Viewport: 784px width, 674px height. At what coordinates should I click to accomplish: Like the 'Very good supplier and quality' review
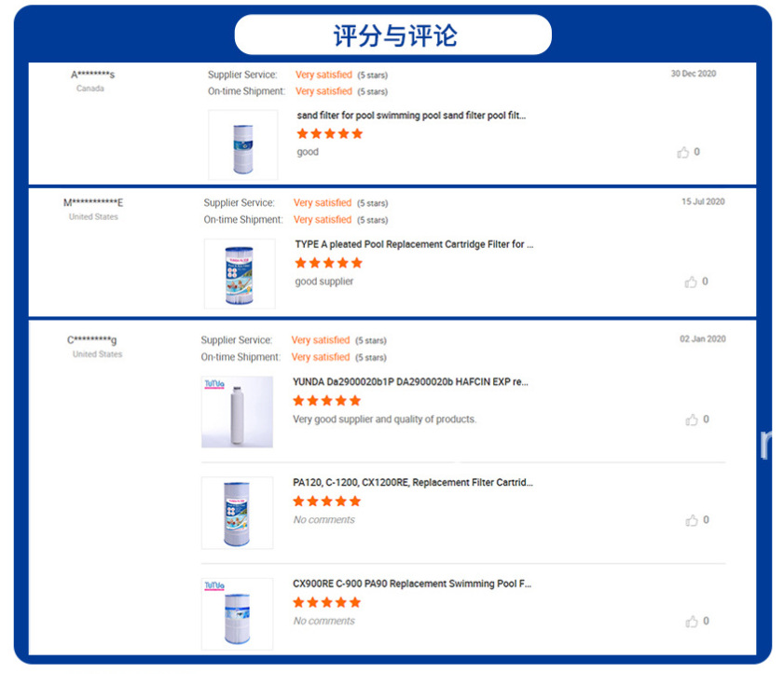pos(692,420)
